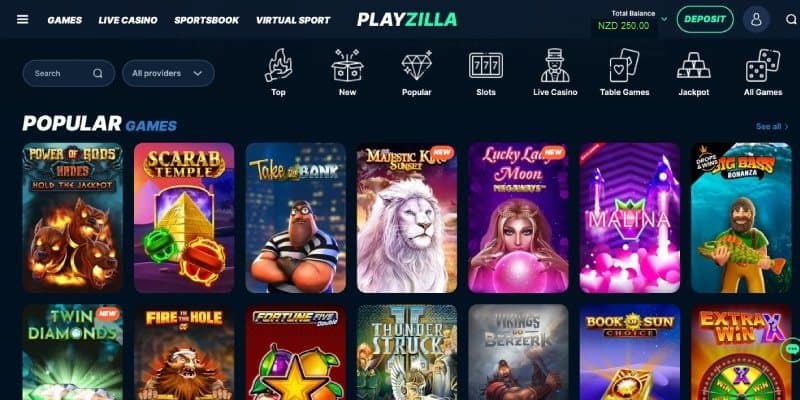Click the Deposit button
Image resolution: width=800 pixels, height=400 pixels.
[x=705, y=19]
